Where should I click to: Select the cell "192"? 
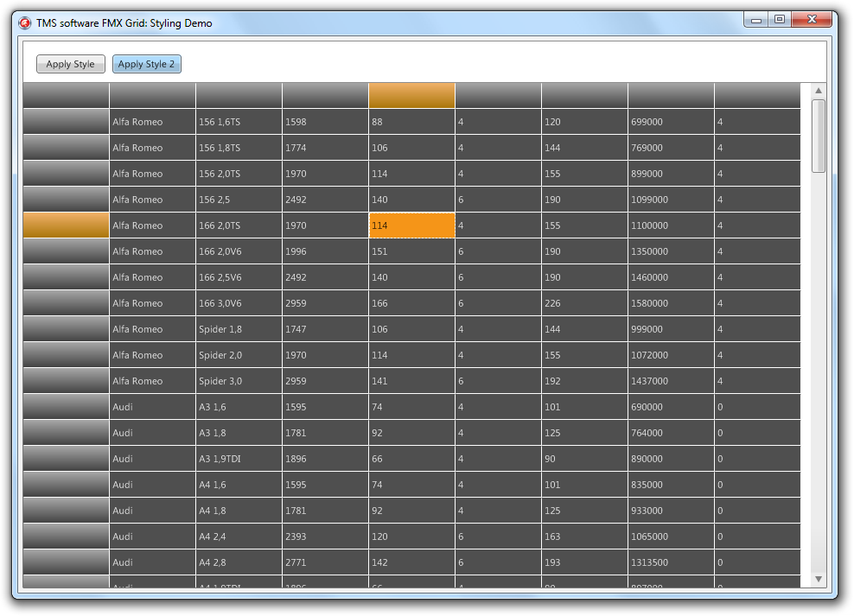point(584,381)
